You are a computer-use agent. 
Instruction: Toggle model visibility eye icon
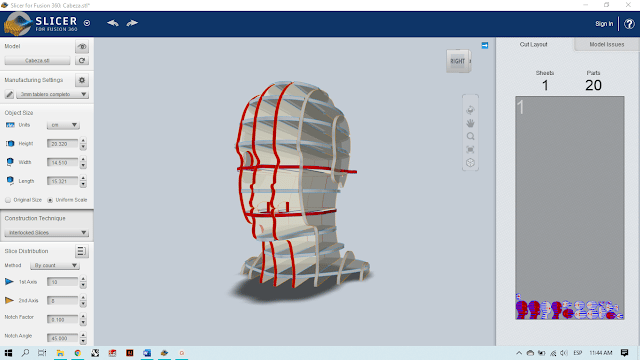click(82, 47)
